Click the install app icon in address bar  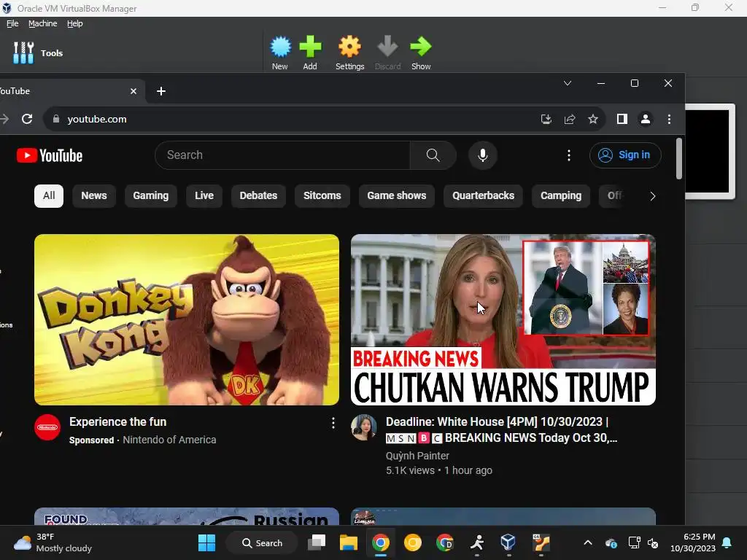pos(546,119)
